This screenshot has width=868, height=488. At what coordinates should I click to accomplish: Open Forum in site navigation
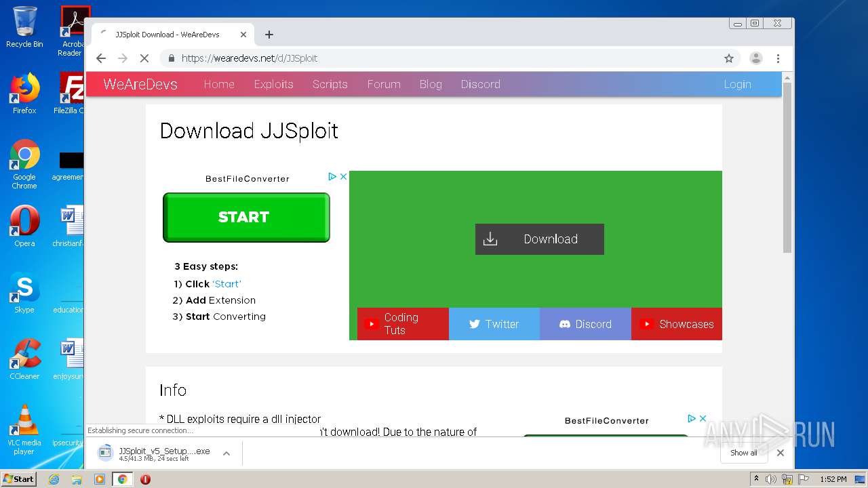(384, 84)
